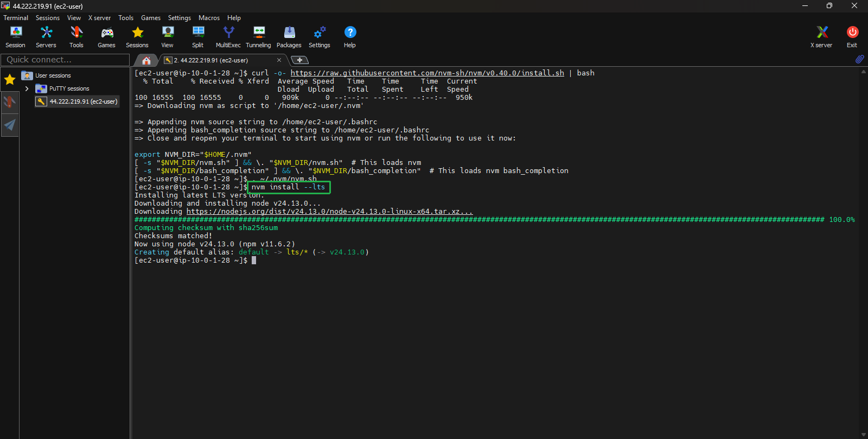Toggle the X server icon
868x439 pixels.
[822, 37]
